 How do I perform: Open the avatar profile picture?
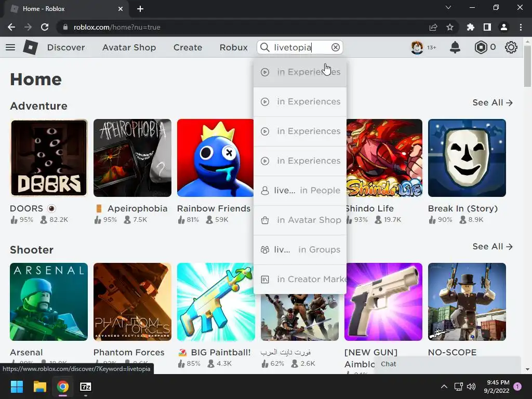417,47
